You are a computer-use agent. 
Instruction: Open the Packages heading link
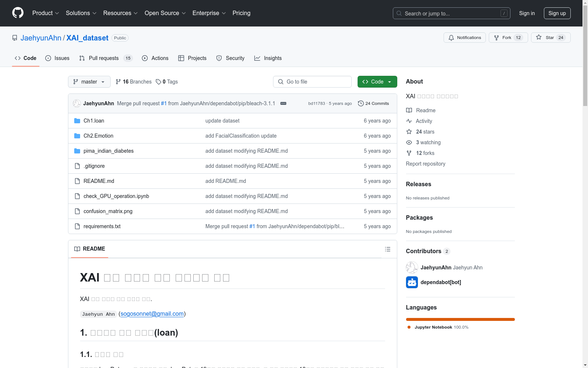419,217
